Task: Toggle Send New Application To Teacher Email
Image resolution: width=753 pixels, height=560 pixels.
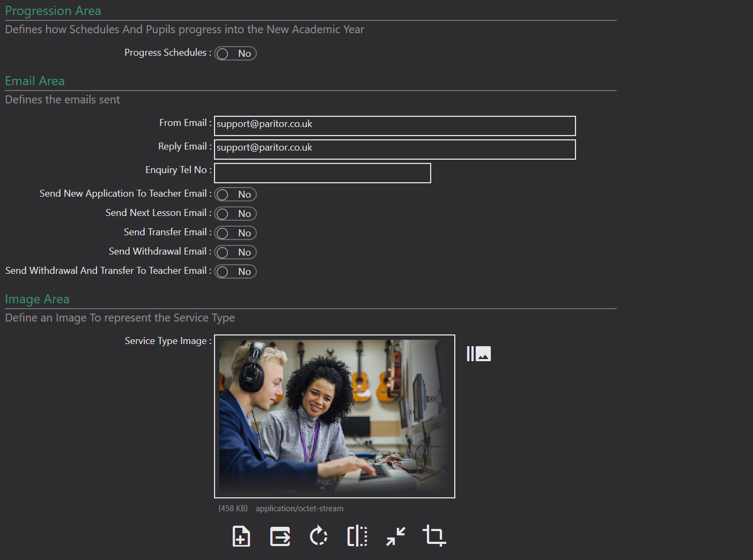Action: 235,195
